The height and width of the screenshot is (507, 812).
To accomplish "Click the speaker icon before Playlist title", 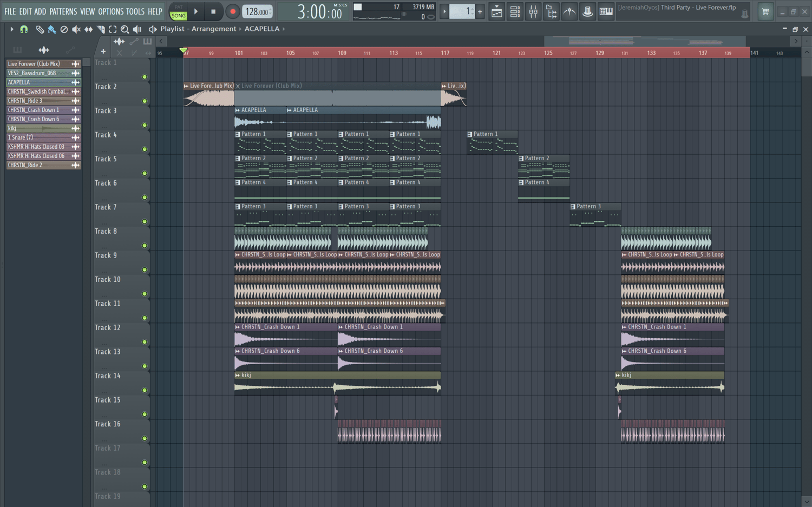I will click(x=153, y=29).
